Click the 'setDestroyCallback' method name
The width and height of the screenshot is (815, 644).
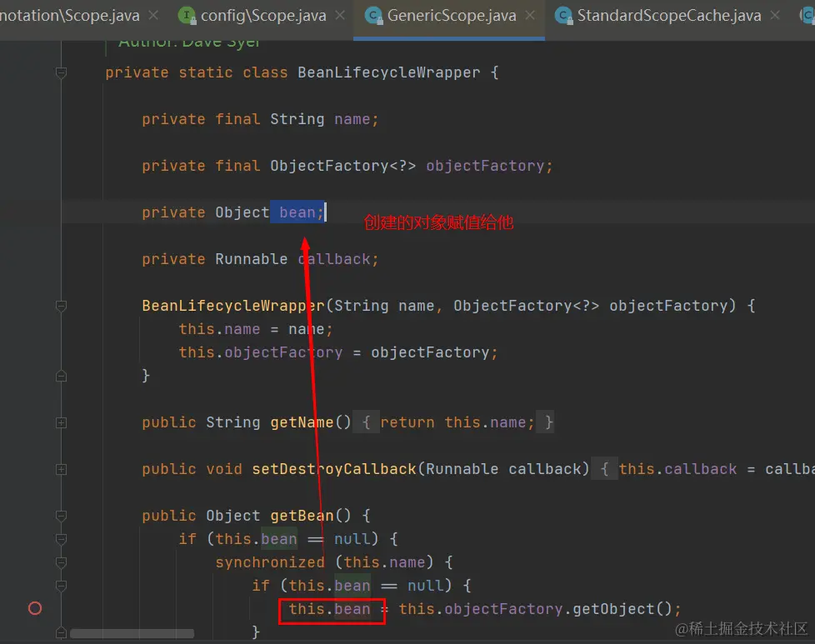pyautogui.click(x=333, y=469)
